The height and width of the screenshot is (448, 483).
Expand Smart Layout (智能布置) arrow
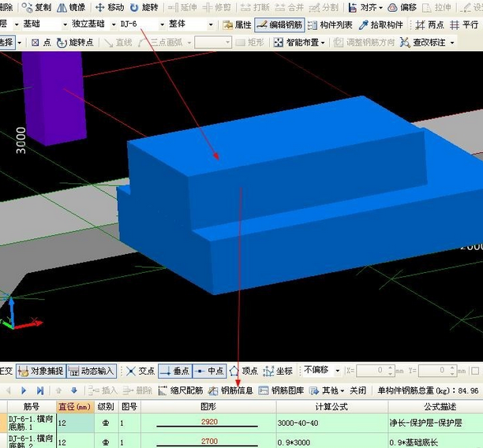323,43
